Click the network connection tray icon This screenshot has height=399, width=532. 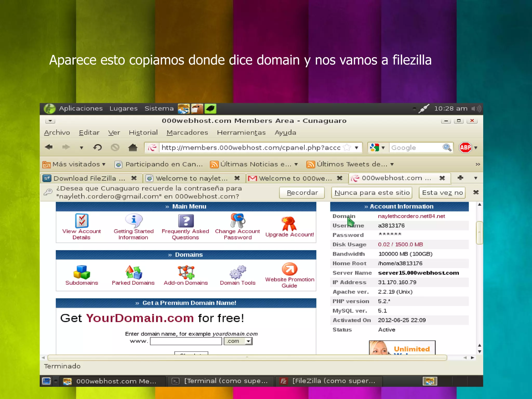(x=423, y=109)
